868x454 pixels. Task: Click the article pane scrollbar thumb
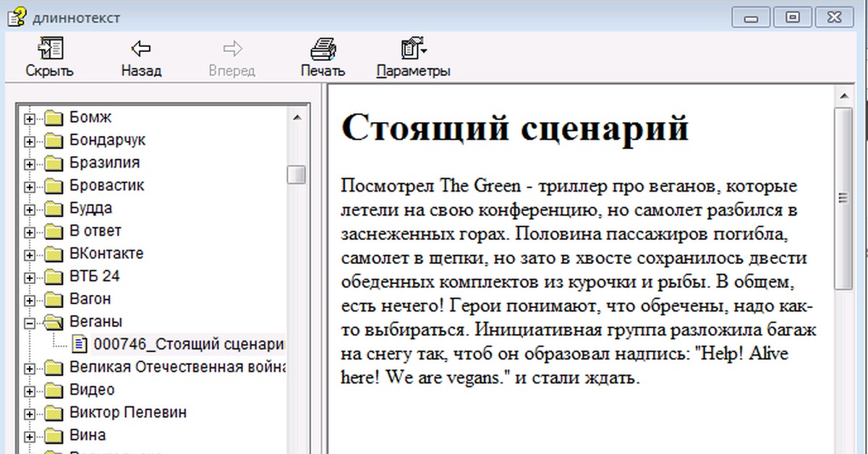point(843,197)
